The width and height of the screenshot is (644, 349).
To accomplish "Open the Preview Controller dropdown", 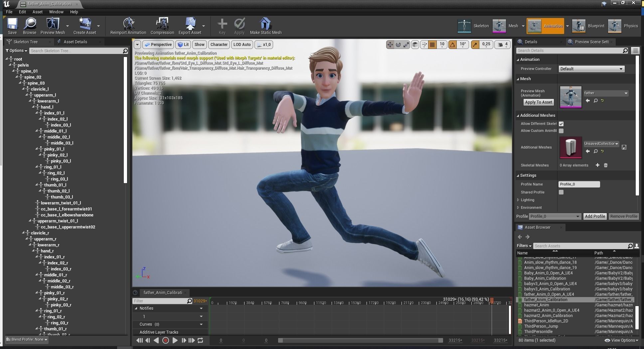I will tap(591, 69).
